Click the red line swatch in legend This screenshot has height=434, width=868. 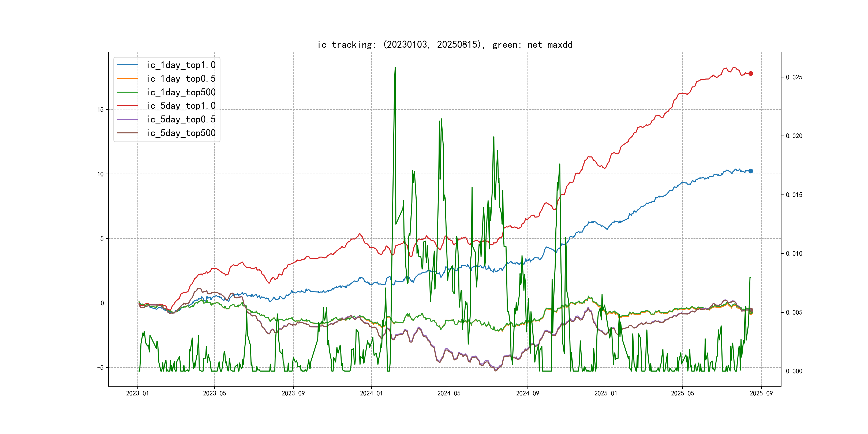tap(127, 106)
